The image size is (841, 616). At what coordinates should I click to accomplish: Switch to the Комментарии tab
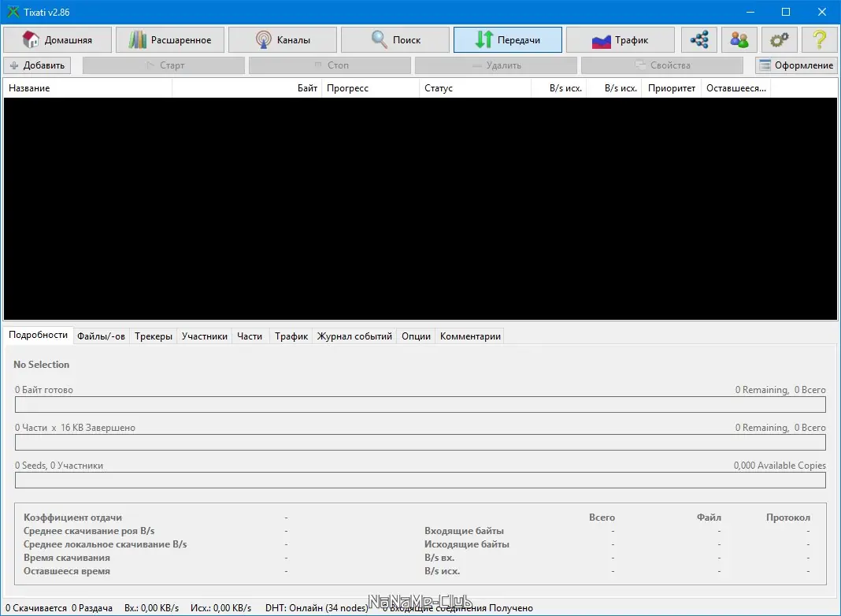(470, 336)
